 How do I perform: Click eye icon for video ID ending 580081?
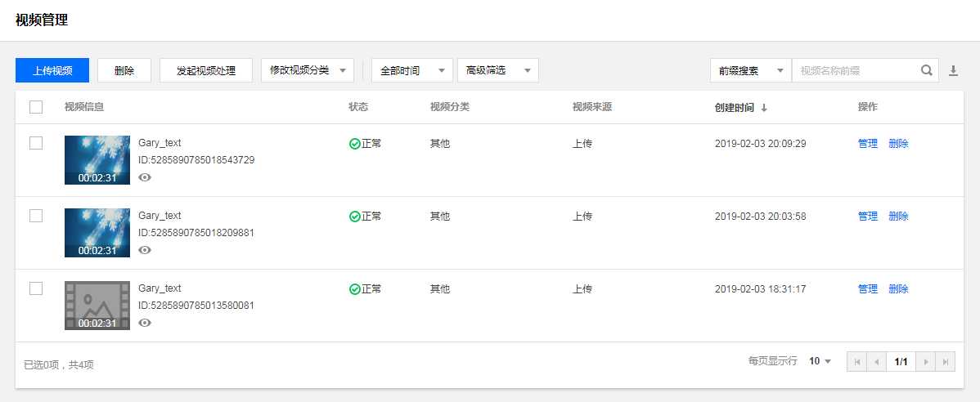coord(145,323)
